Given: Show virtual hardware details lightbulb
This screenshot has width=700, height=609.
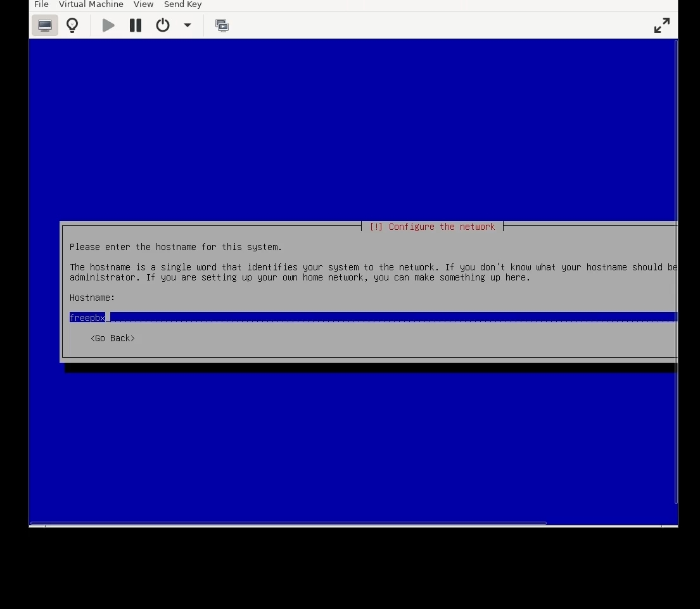Looking at the screenshot, I should point(72,25).
